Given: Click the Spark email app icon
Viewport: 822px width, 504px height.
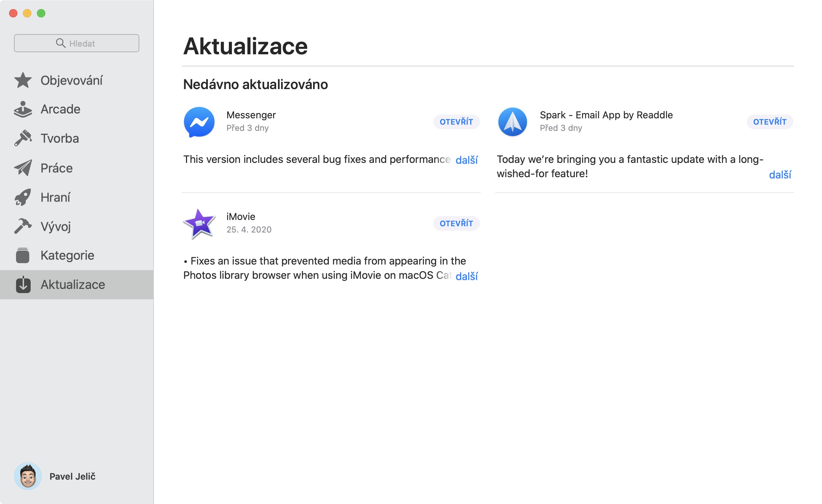Looking at the screenshot, I should coord(512,122).
